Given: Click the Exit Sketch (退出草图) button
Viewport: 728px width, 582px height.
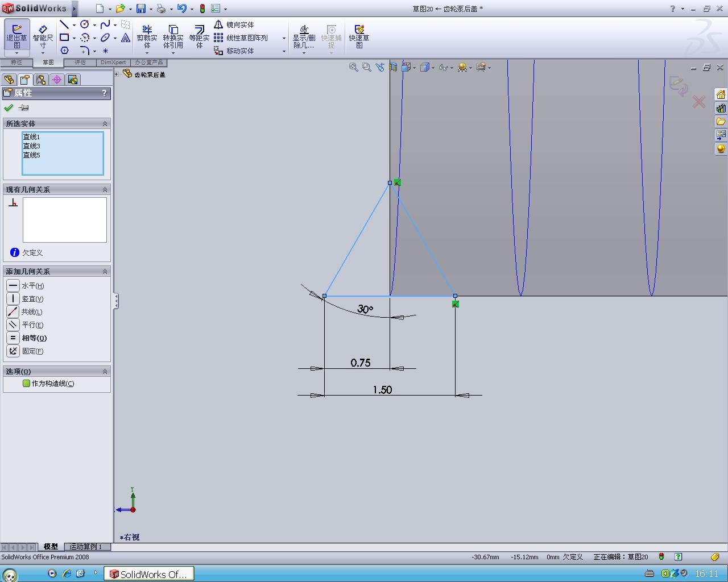Looking at the screenshot, I should tap(17, 37).
